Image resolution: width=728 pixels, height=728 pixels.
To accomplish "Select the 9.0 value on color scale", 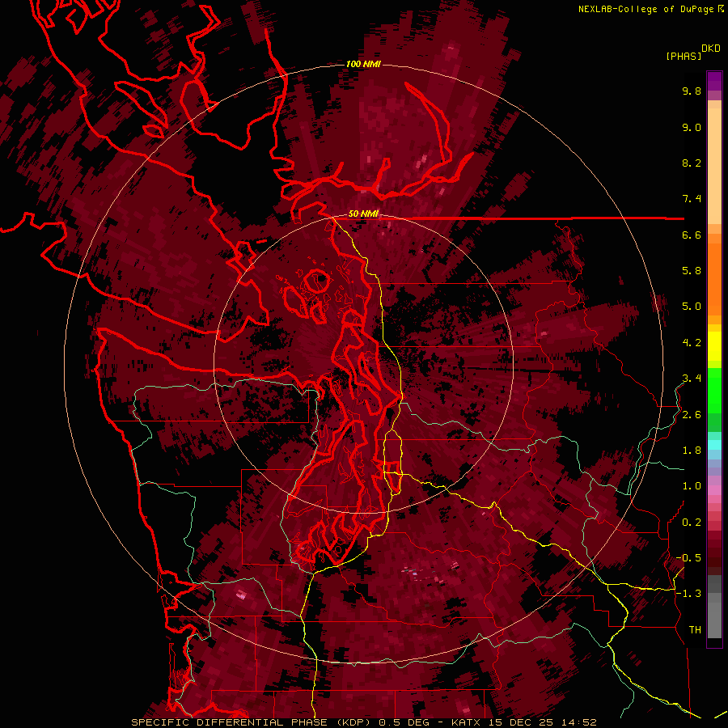I will 692,127.
